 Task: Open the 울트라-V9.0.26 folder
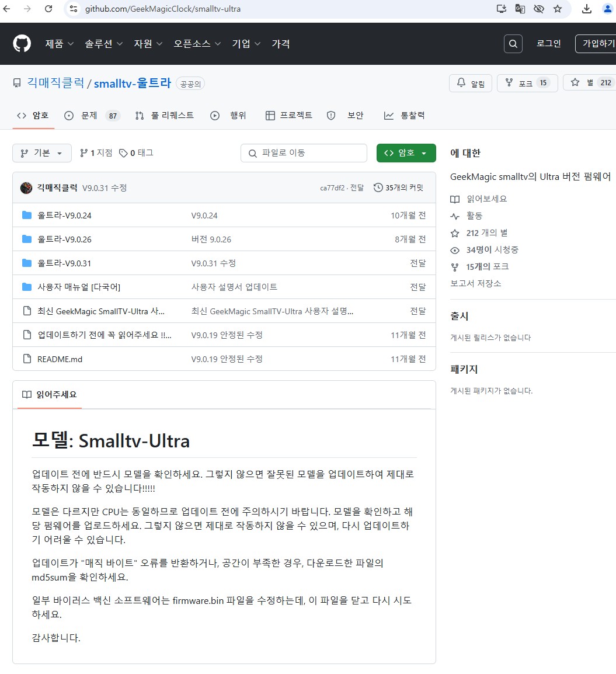[x=64, y=239]
